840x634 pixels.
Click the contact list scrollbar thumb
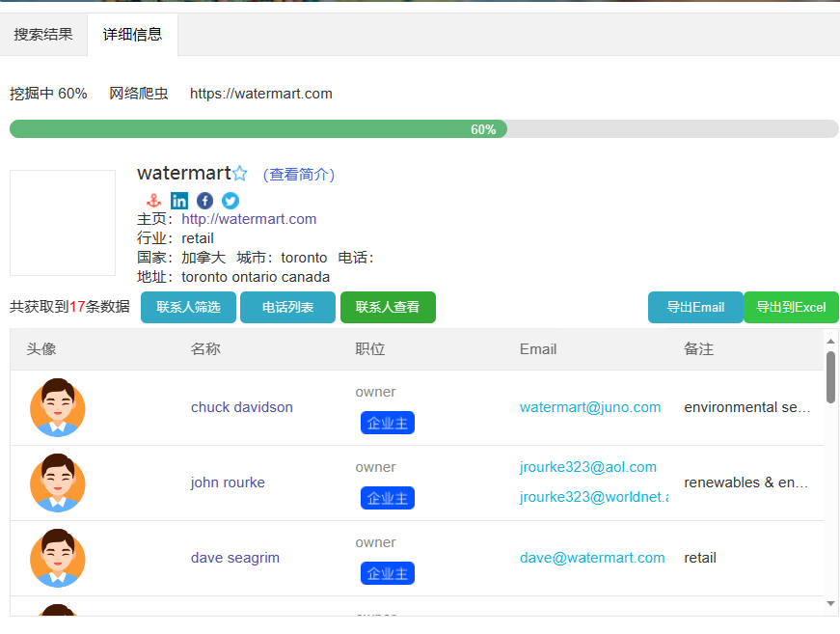(830, 377)
